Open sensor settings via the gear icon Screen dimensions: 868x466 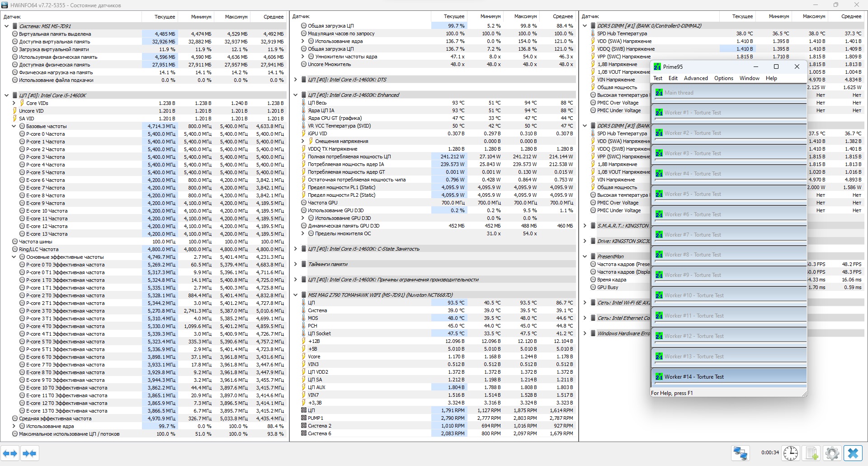(x=832, y=453)
